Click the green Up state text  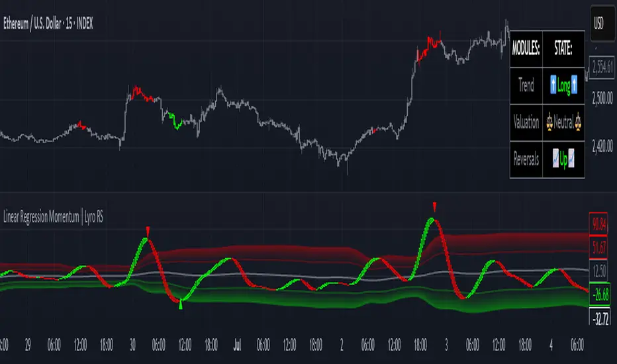click(x=563, y=159)
